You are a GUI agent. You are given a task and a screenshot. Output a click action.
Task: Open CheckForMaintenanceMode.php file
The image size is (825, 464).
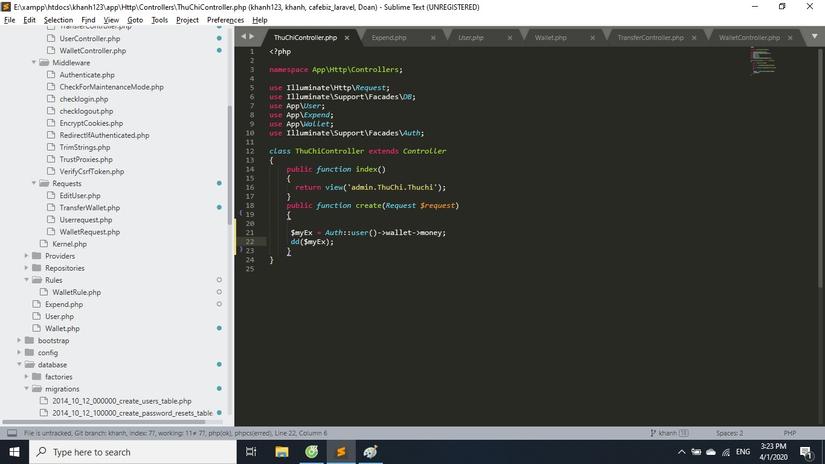click(x=111, y=87)
